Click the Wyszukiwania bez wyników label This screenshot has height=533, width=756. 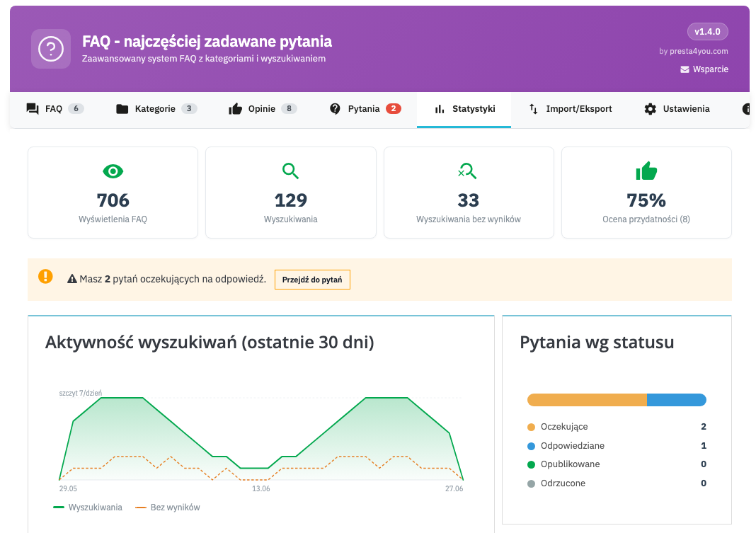click(x=469, y=219)
